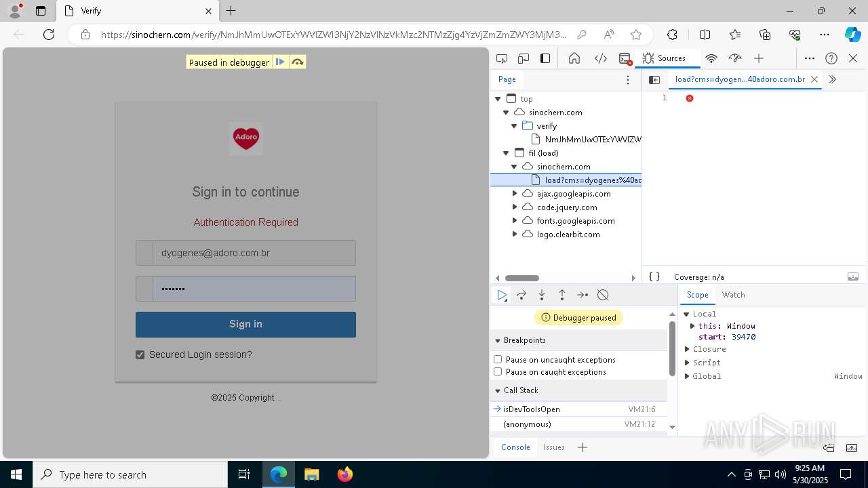The image size is (868, 488).
Task: Open DevTools help question mark icon
Action: point(831,58)
